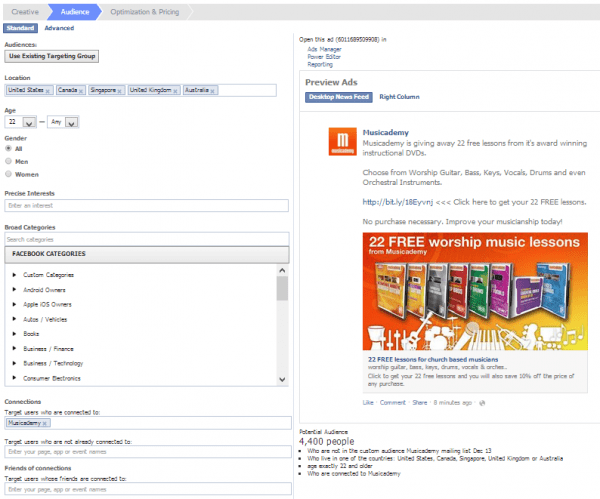Screen dimensions: 600x499
Task: Open ad in Reporting
Action: pyautogui.click(x=320, y=64)
